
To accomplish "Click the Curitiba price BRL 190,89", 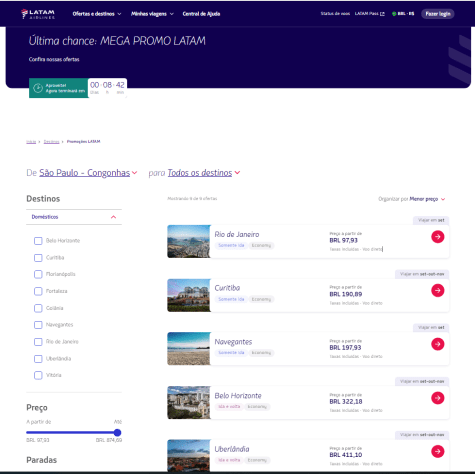I will [346, 294].
